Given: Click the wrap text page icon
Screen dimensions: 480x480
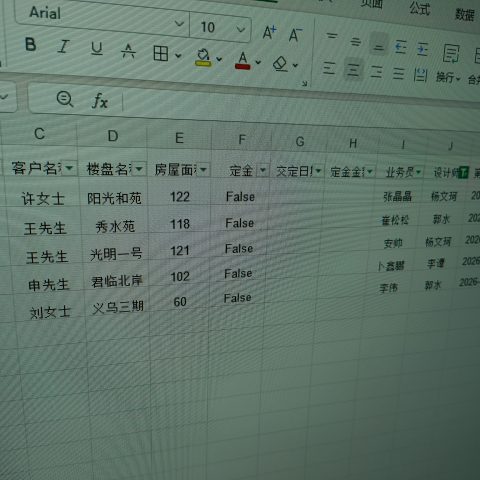Looking at the screenshot, I should tap(451, 53).
